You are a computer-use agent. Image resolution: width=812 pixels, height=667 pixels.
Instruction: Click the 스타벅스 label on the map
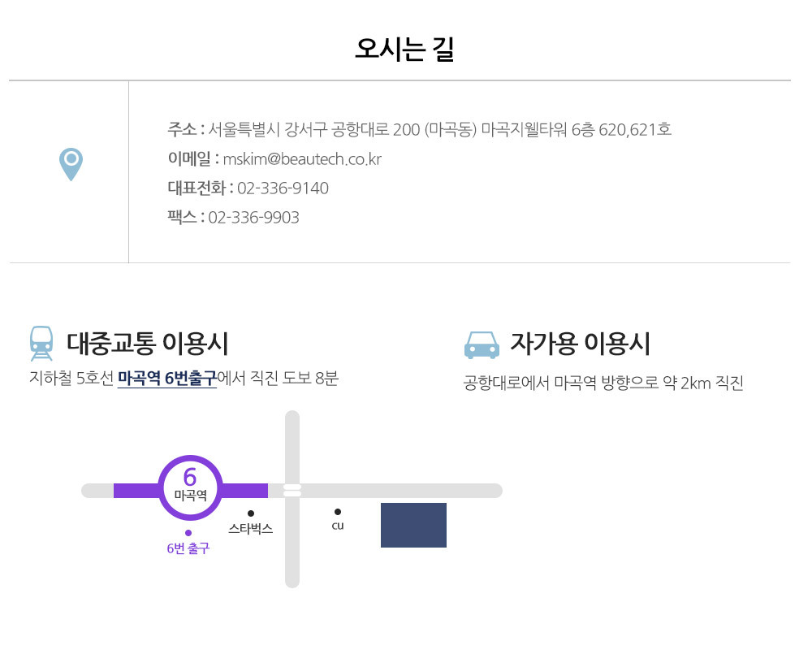(251, 529)
